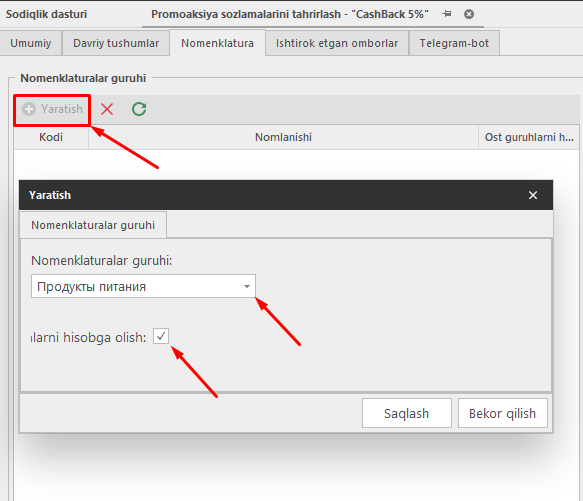Select the Nomenklatura tab

218,43
